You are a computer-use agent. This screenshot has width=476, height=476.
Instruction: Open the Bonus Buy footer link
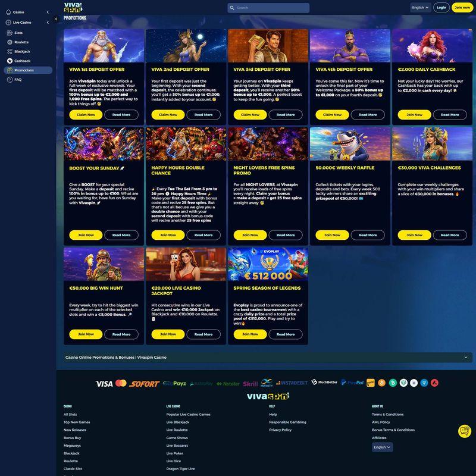(x=72, y=438)
